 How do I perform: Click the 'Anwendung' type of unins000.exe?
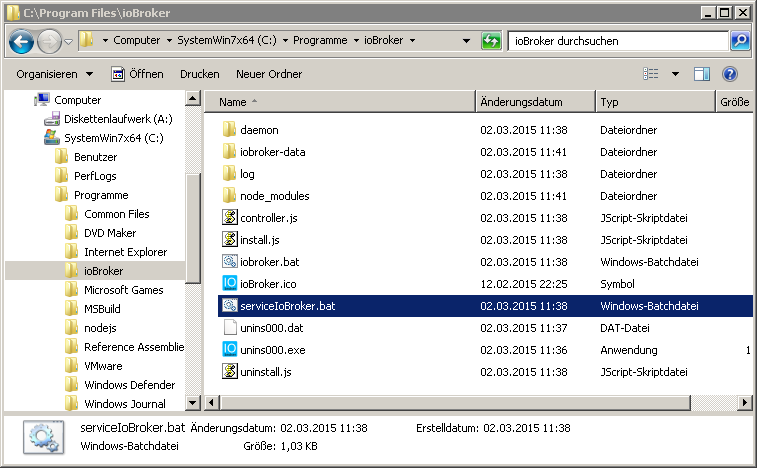point(629,350)
